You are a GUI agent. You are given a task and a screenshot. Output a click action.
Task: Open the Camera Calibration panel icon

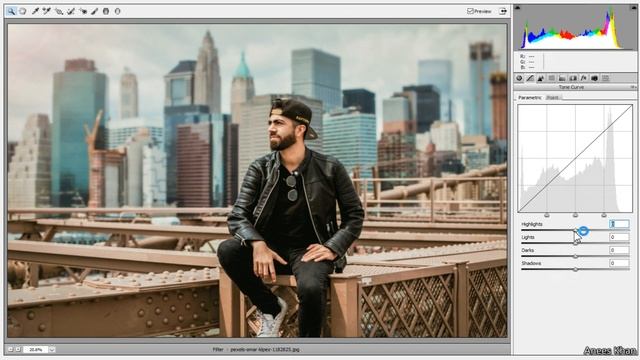point(595,78)
